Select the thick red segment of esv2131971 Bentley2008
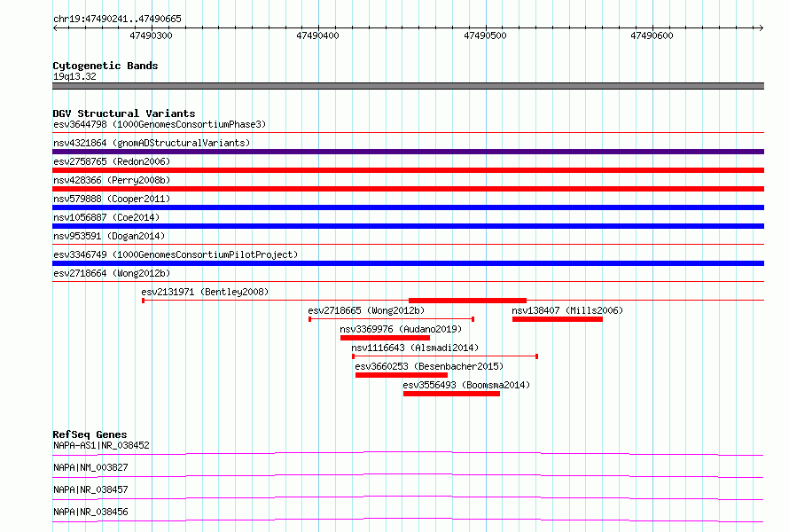 click(467, 301)
